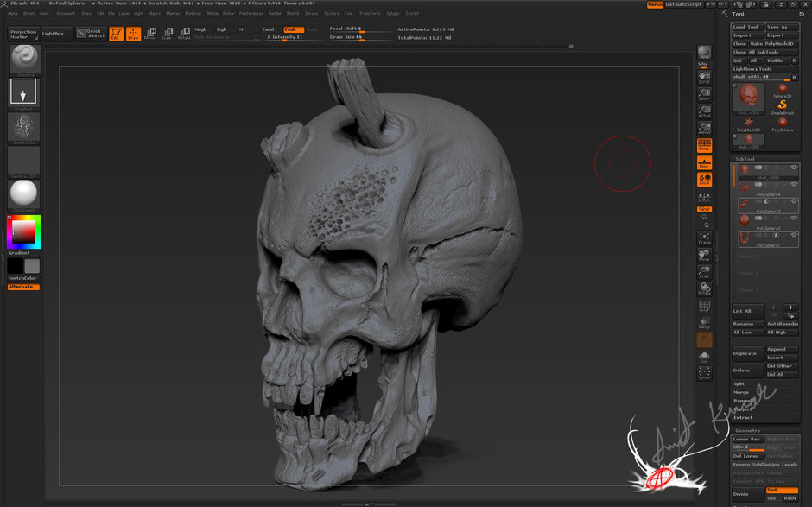Open the current brush thumbnail
Viewport: 812px width, 507px height.
23,59
